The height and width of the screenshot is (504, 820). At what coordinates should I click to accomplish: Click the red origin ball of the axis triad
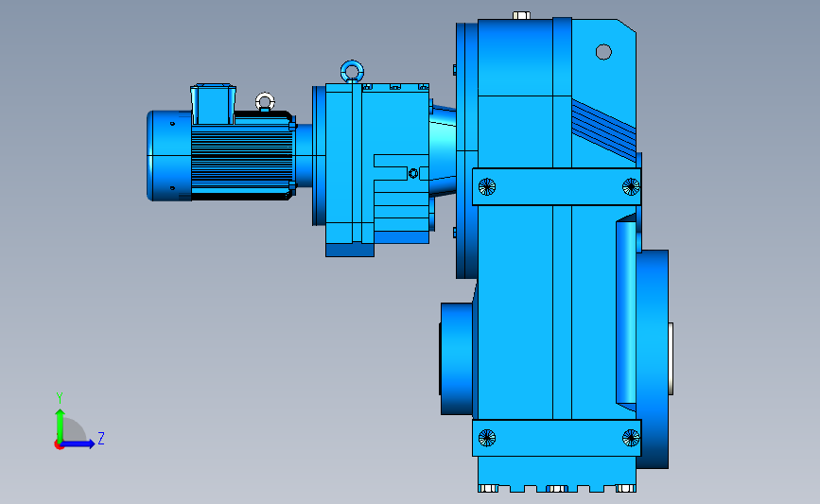59,445
